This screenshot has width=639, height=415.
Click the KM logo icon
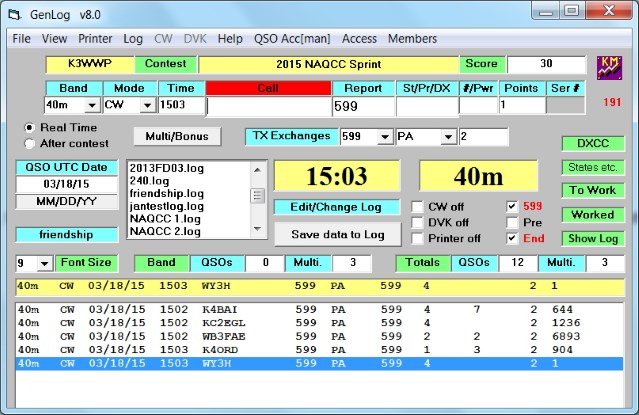(x=610, y=67)
